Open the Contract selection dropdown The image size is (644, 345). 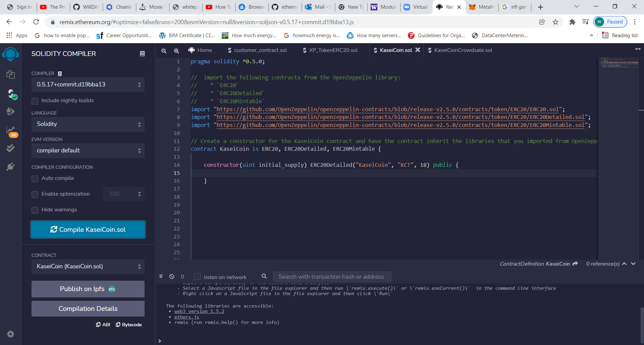click(x=88, y=267)
